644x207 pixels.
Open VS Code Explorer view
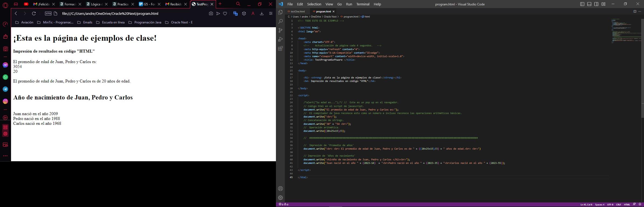click(281, 12)
